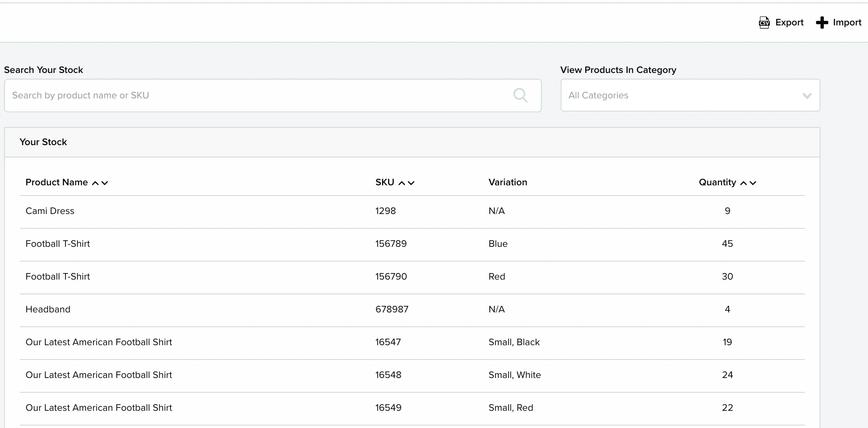
Task: Click Football T-Shirt with SKU 156790
Action: click(58, 277)
